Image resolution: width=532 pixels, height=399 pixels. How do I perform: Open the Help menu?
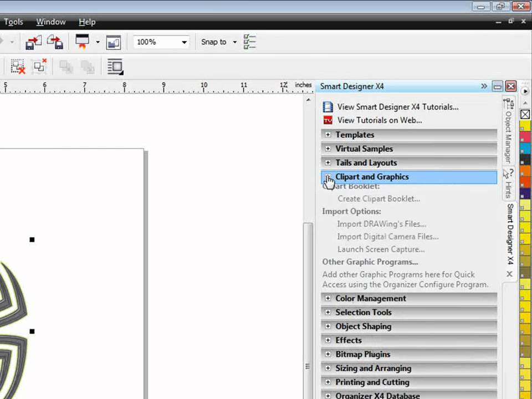(x=87, y=22)
